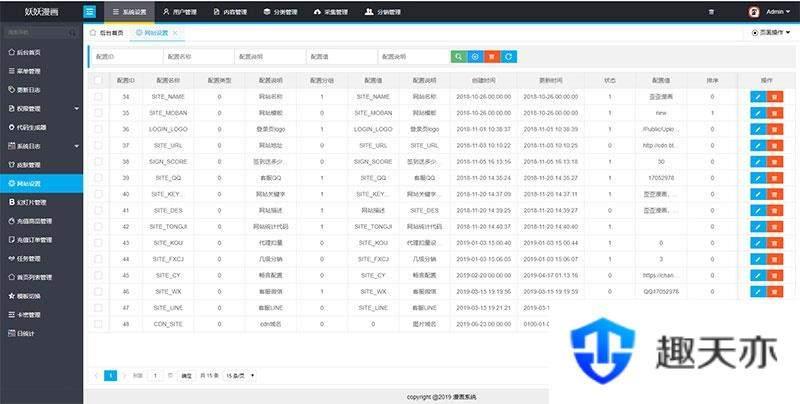The height and width of the screenshot is (404, 800).
Task: Check the SITE_URL row checkbox
Action: (98, 145)
